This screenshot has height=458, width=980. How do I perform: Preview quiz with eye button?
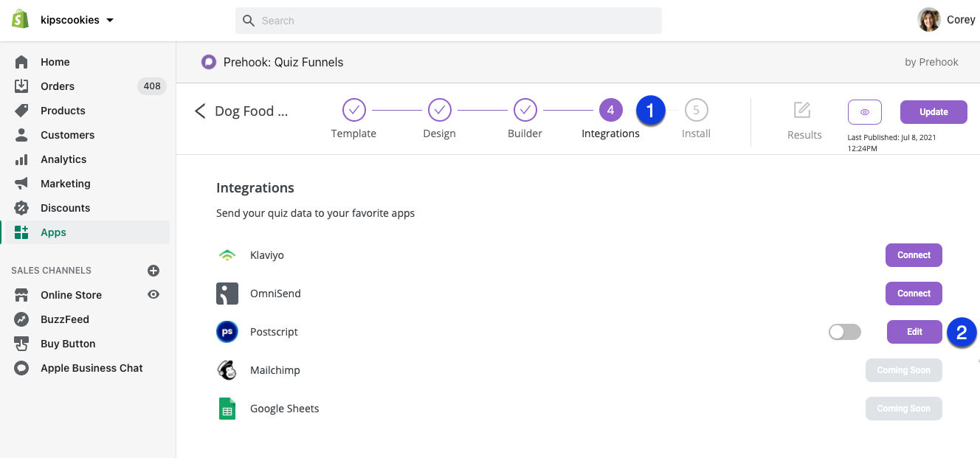(865, 112)
